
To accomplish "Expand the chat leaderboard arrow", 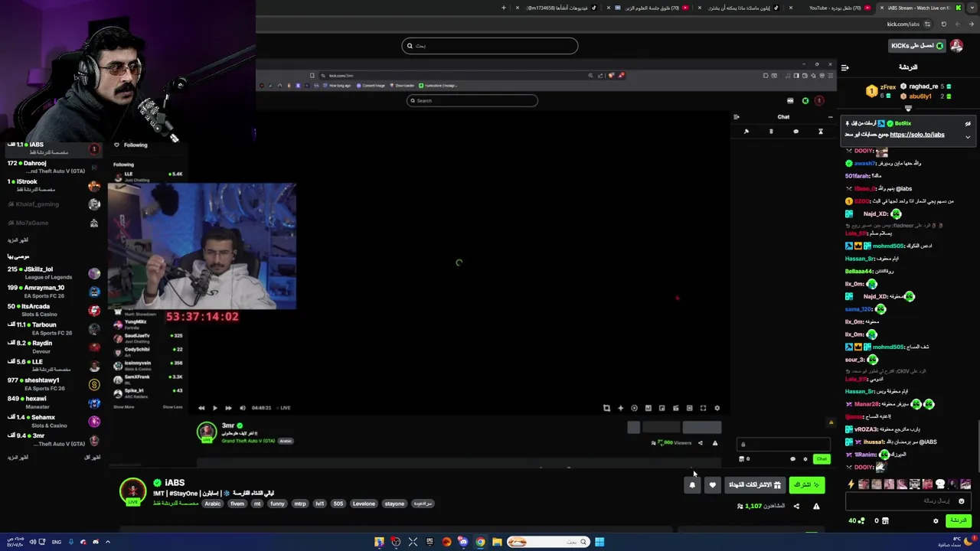I will pyautogui.click(x=908, y=109).
